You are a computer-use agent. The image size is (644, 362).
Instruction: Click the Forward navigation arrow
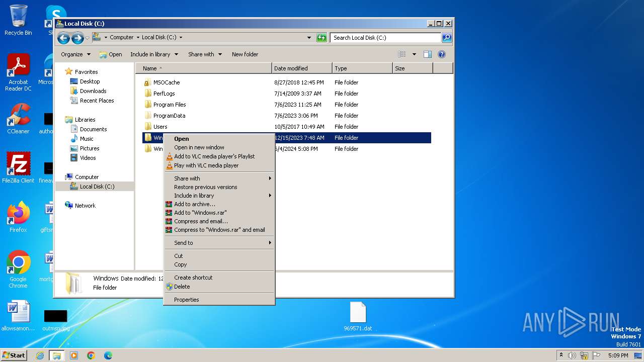click(x=77, y=38)
